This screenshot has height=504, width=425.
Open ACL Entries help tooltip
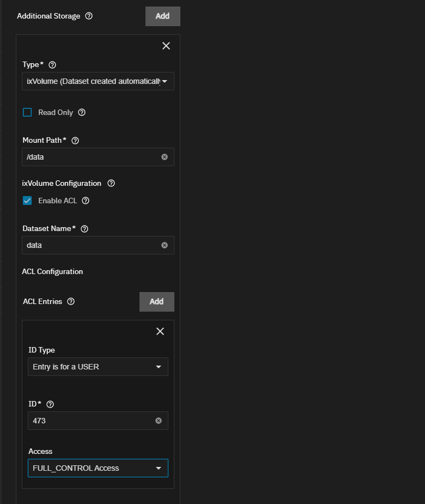(x=71, y=301)
